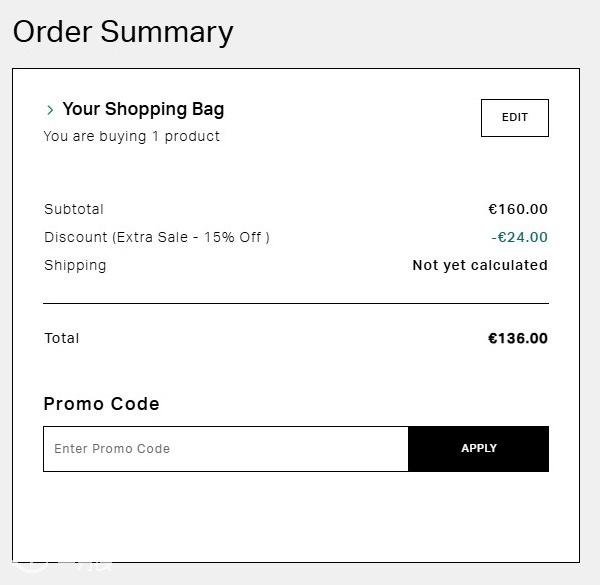Focus the Enter Promo Code field

pyautogui.click(x=226, y=449)
